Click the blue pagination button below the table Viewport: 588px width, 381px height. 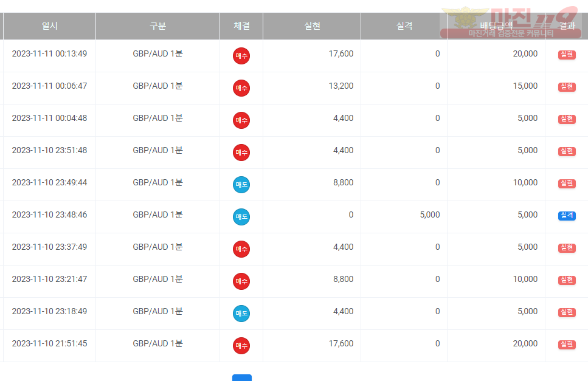tap(242, 377)
